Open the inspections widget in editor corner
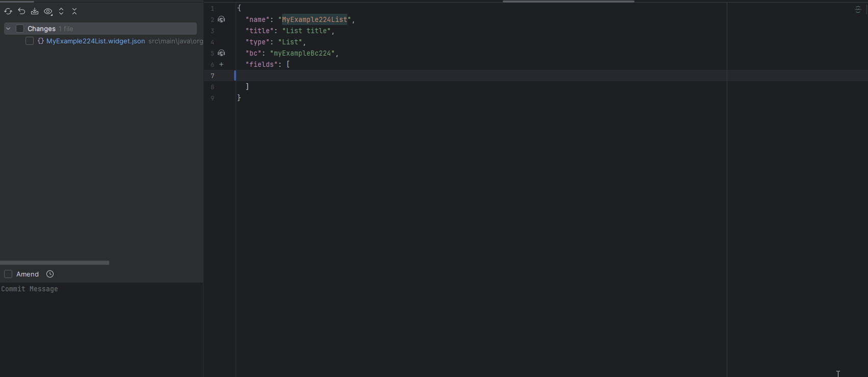The height and width of the screenshot is (377, 868). pos(858,10)
